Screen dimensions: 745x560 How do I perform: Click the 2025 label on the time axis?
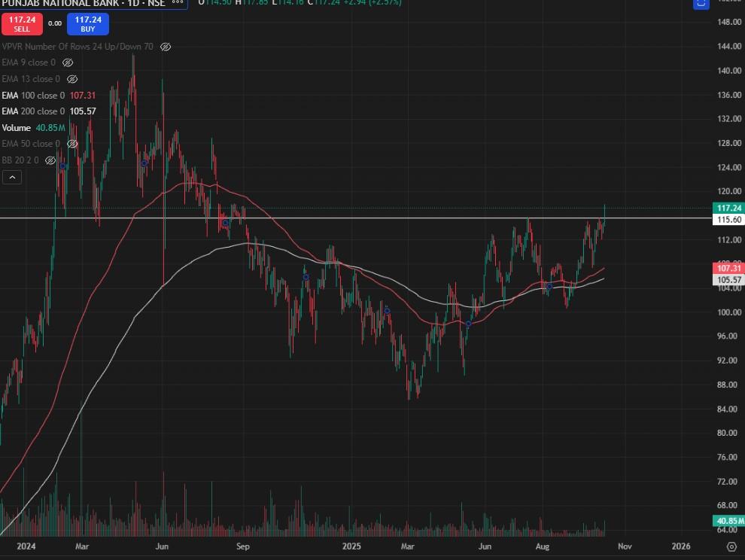[x=351, y=546]
